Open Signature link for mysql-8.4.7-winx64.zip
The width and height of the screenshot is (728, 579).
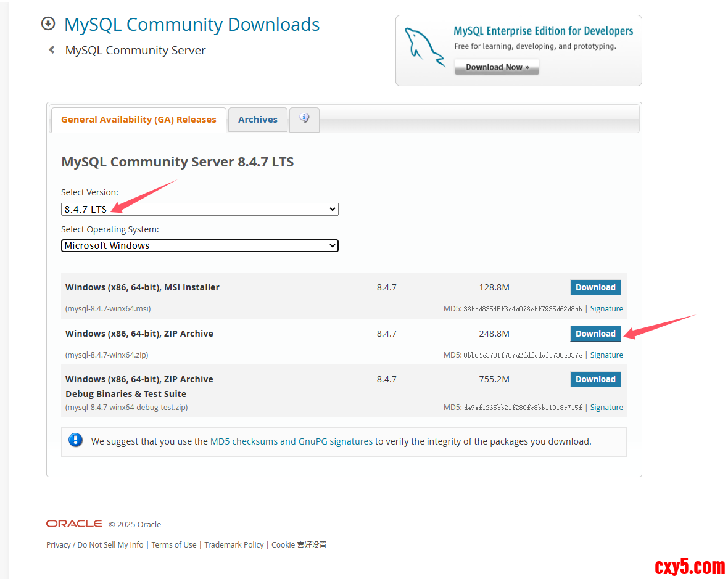tap(606, 355)
